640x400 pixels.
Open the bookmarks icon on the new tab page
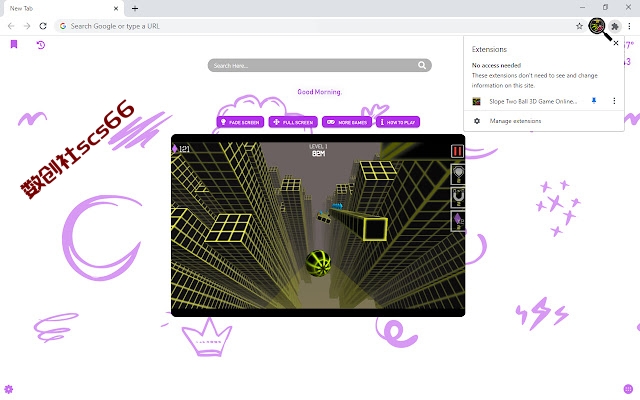coord(14,44)
